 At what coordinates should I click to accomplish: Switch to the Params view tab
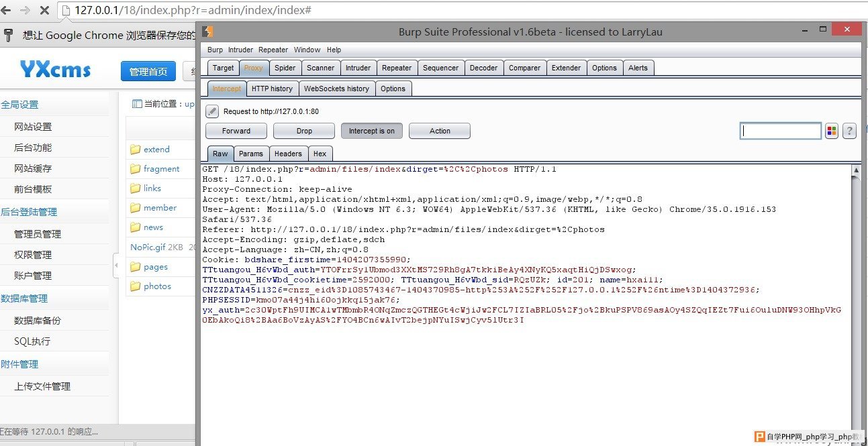251,154
